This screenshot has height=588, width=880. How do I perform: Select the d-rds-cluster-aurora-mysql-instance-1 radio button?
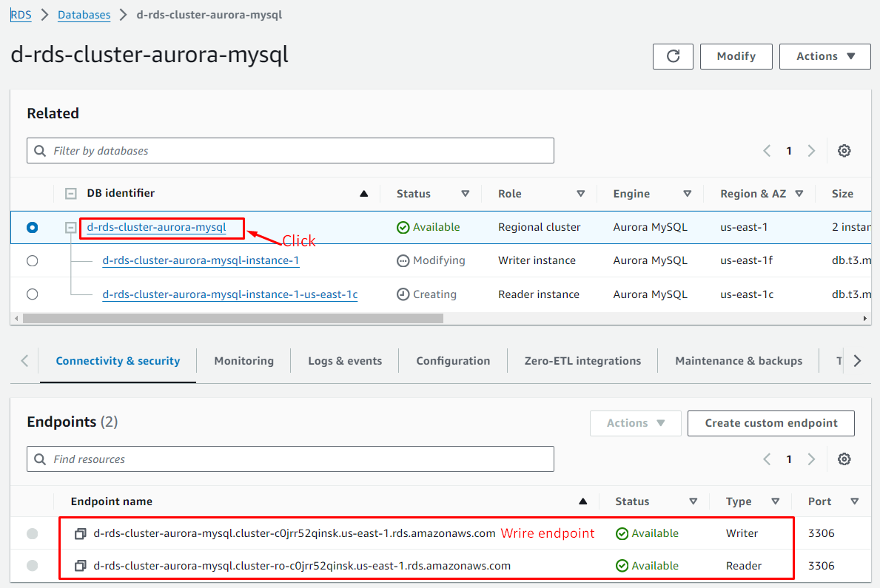(32, 260)
